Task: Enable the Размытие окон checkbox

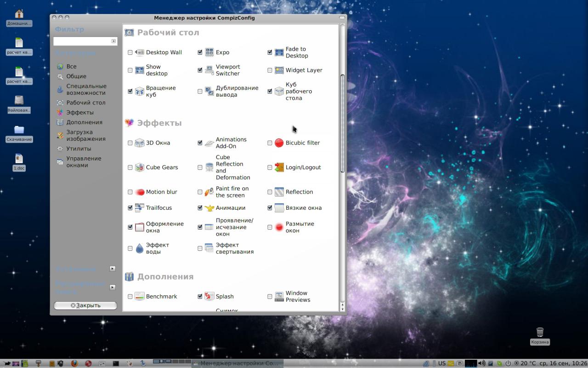Action: tap(270, 227)
